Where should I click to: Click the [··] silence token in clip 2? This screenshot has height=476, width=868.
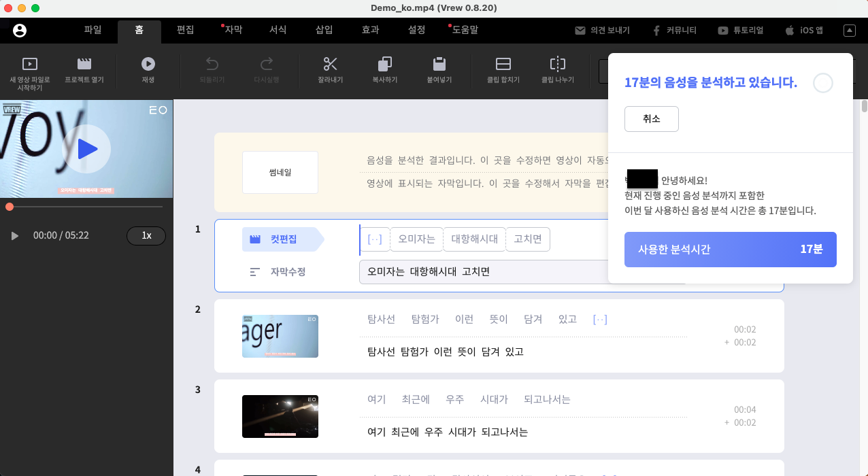[x=600, y=320]
